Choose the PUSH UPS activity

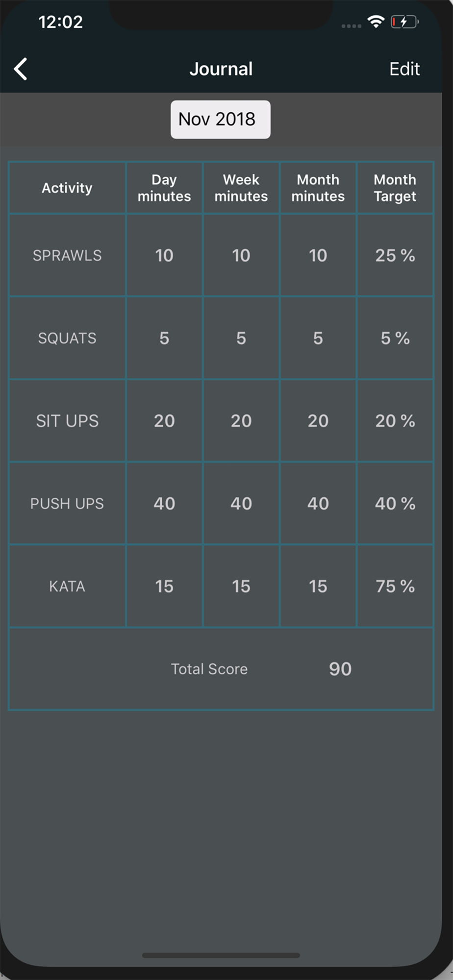67,504
